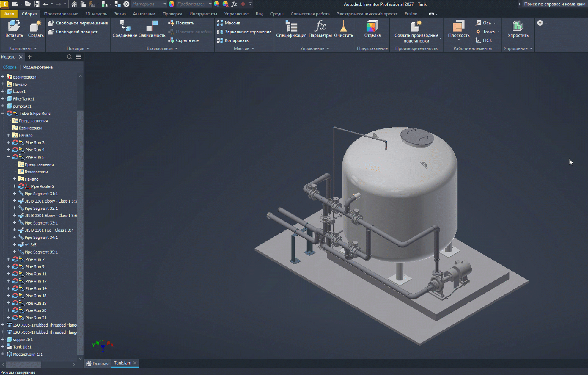Click the Показать relationships command
The width and height of the screenshot is (588, 375).
181,23
